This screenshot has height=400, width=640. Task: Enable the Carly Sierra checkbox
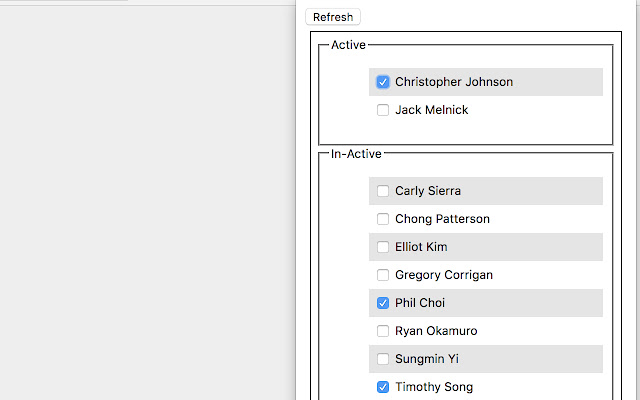coord(383,191)
